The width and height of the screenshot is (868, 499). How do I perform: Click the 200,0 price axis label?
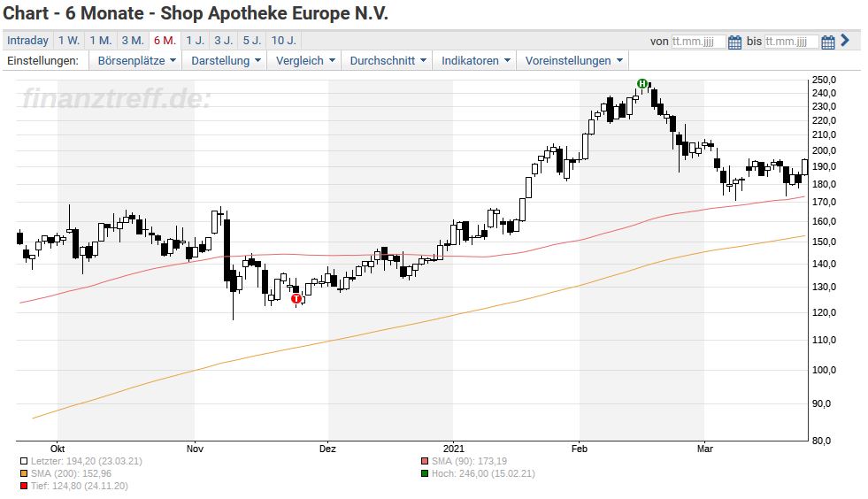click(x=824, y=150)
